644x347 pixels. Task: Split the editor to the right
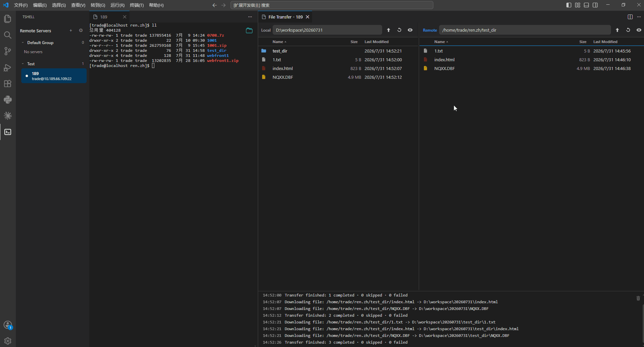[630, 17]
